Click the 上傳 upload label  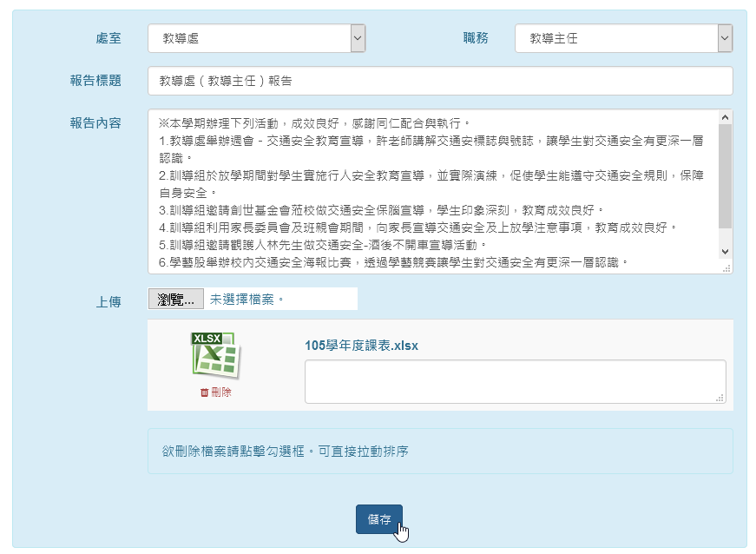[108, 302]
